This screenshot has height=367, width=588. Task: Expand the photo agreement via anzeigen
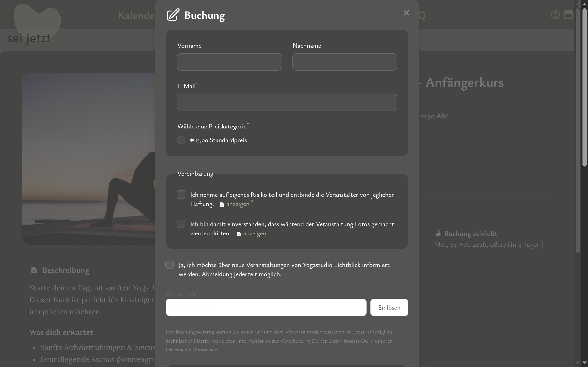(254, 234)
